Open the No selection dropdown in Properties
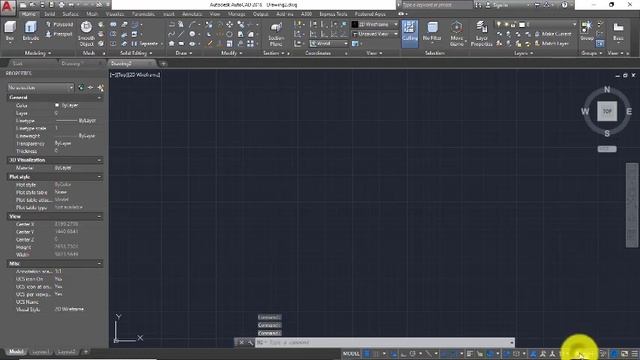Image resolution: width=640 pixels, height=360 pixels. tap(40, 87)
